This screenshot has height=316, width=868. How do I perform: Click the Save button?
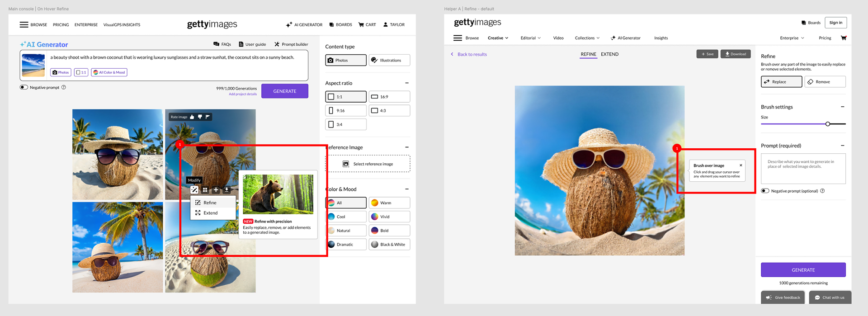tap(707, 54)
